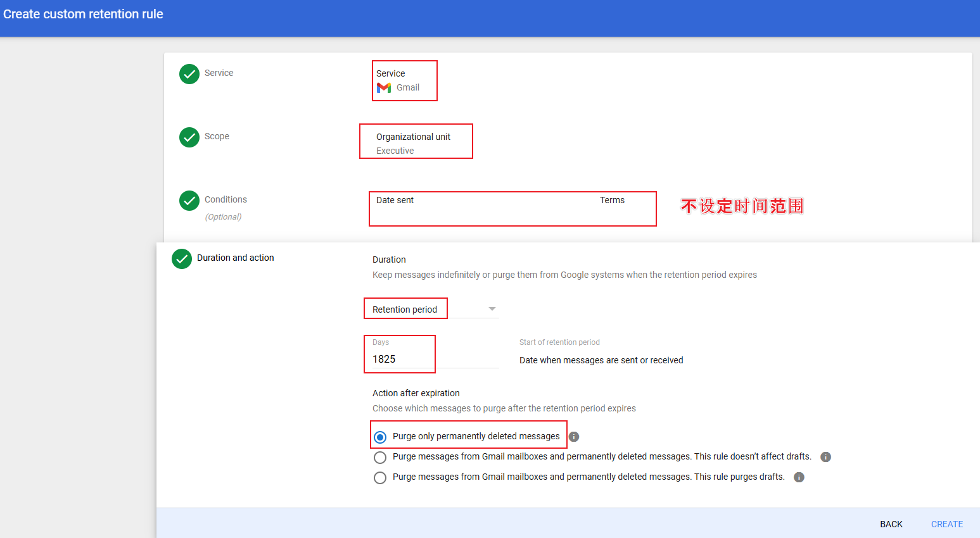
Task: Click the Duration and action checkmark icon
Action: point(182,259)
